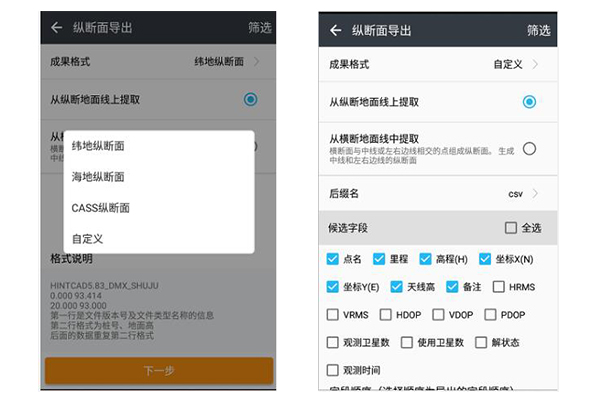Tick the 观测时间 checkbox

333,370
